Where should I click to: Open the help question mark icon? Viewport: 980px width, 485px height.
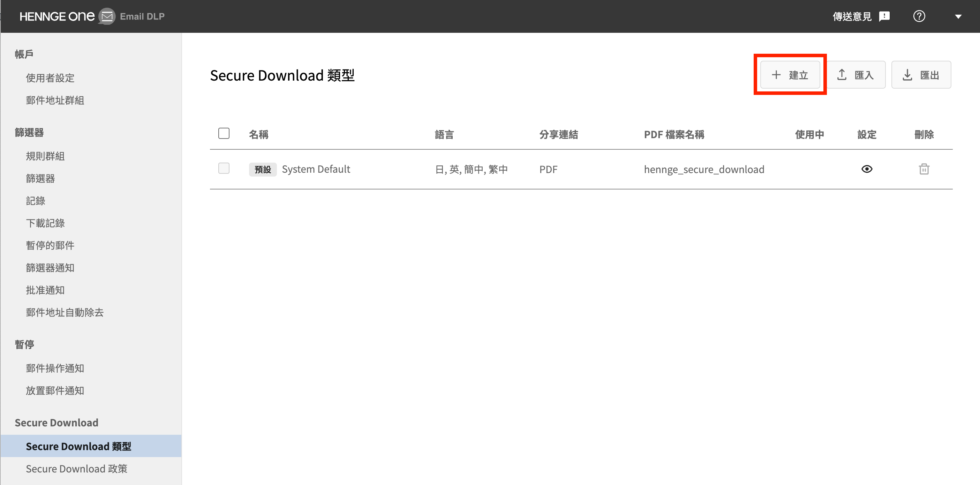[919, 16]
